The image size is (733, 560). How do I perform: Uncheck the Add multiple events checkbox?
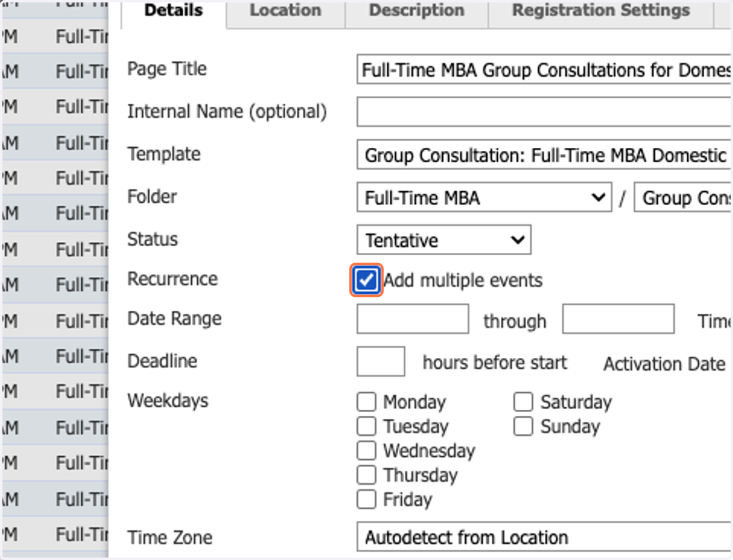(366, 280)
